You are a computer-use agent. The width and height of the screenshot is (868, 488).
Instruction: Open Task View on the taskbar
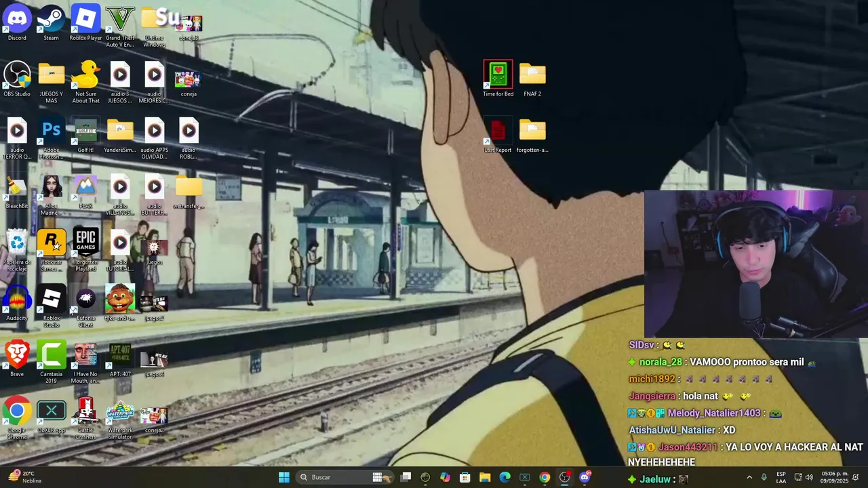click(x=406, y=477)
